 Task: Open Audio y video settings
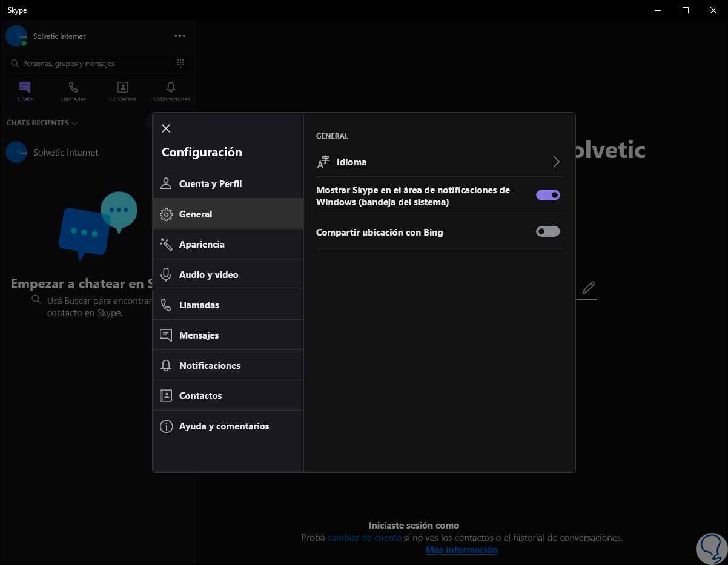coord(228,274)
